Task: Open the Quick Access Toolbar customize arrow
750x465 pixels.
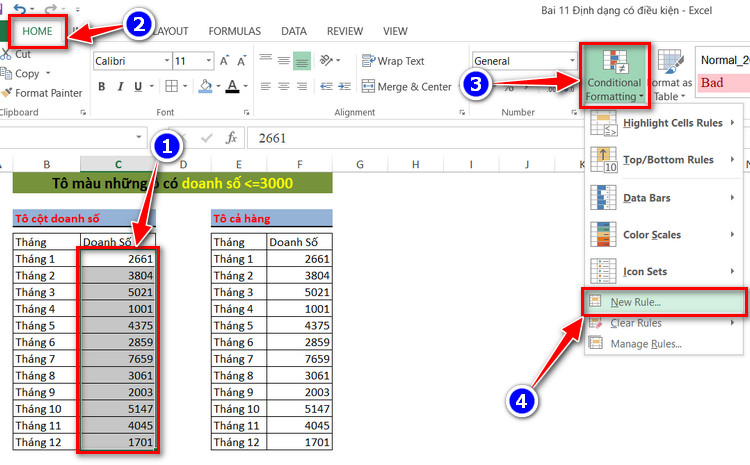Action: point(78,9)
